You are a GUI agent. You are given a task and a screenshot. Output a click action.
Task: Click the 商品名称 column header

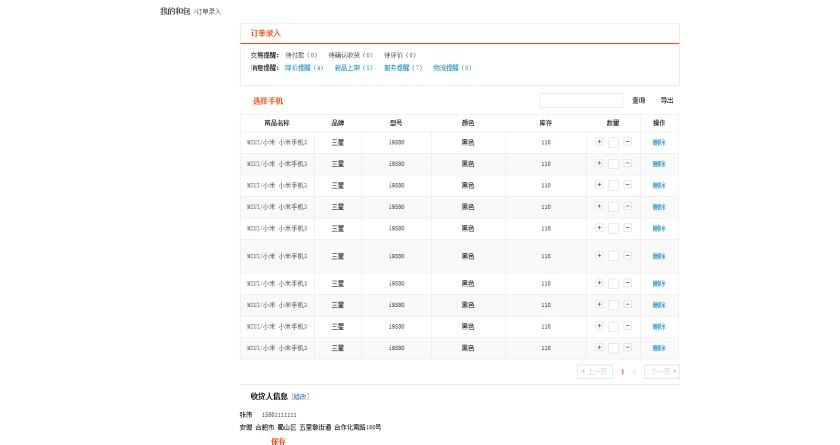(277, 123)
